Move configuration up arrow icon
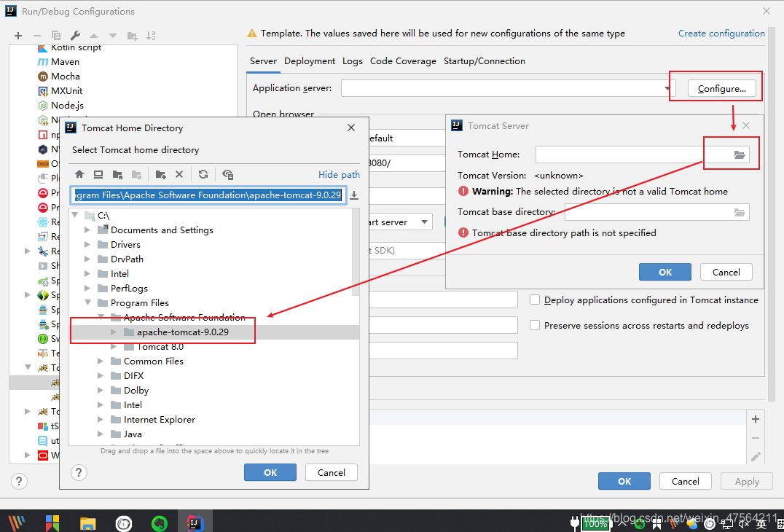784x532 pixels. (93, 36)
